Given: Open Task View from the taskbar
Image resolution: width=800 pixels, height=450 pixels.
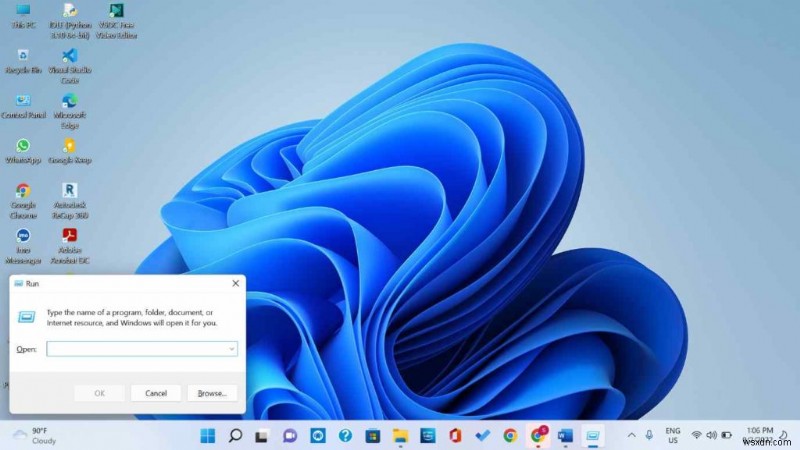Looking at the screenshot, I should (262, 436).
